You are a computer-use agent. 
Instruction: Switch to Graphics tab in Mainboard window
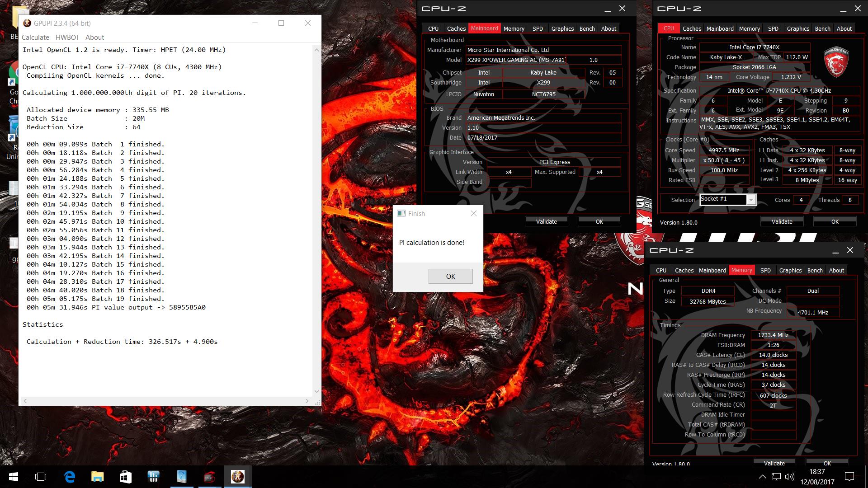(562, 28)
